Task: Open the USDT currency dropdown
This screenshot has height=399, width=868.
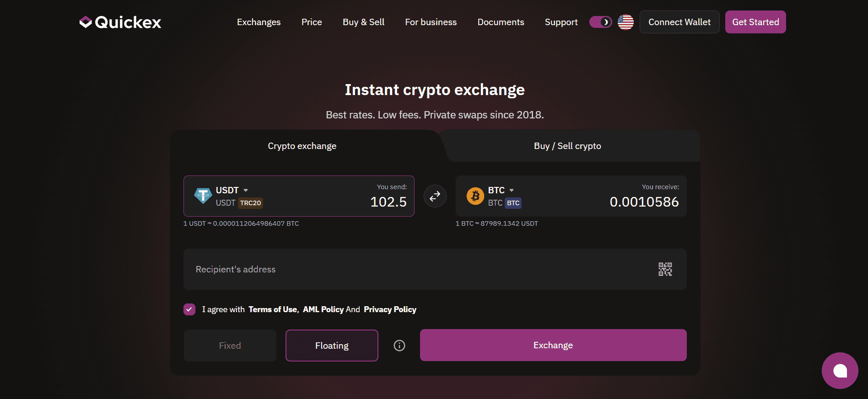Action: 245,190
